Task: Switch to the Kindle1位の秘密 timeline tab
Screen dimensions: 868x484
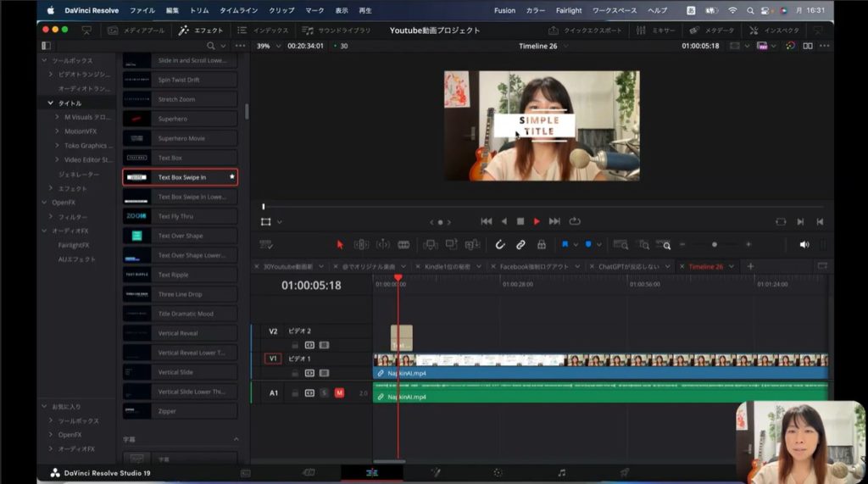Action: pos(447,266)
